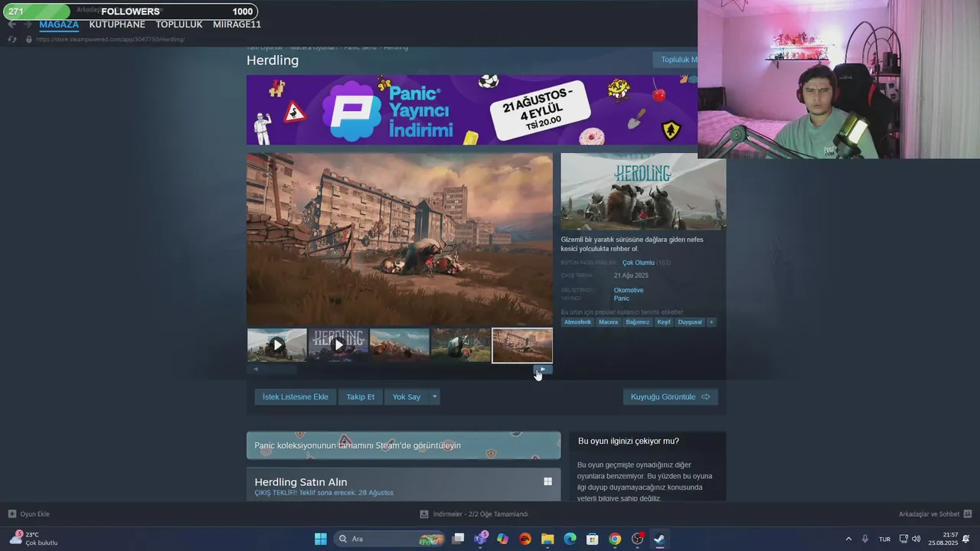Open the Çok Olumlu reviews link

(638, 262)
